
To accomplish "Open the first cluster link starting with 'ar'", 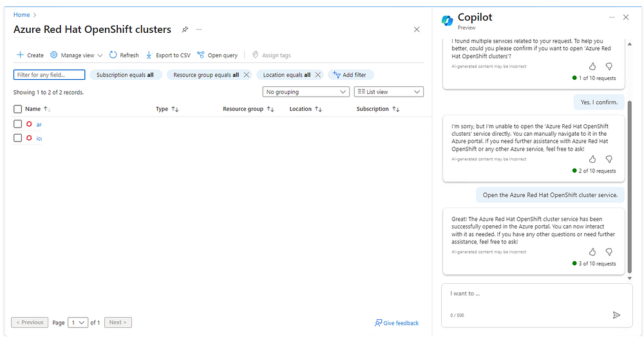I will tap(39, 124).
